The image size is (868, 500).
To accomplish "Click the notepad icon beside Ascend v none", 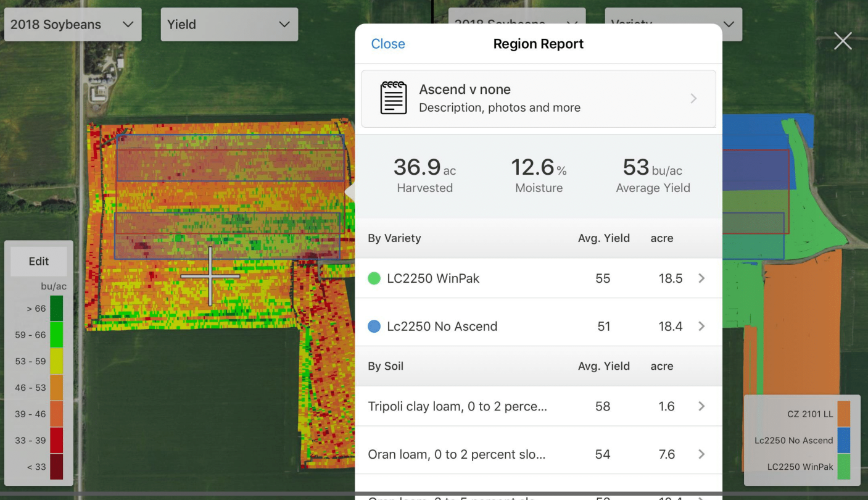I will [394, 98].
